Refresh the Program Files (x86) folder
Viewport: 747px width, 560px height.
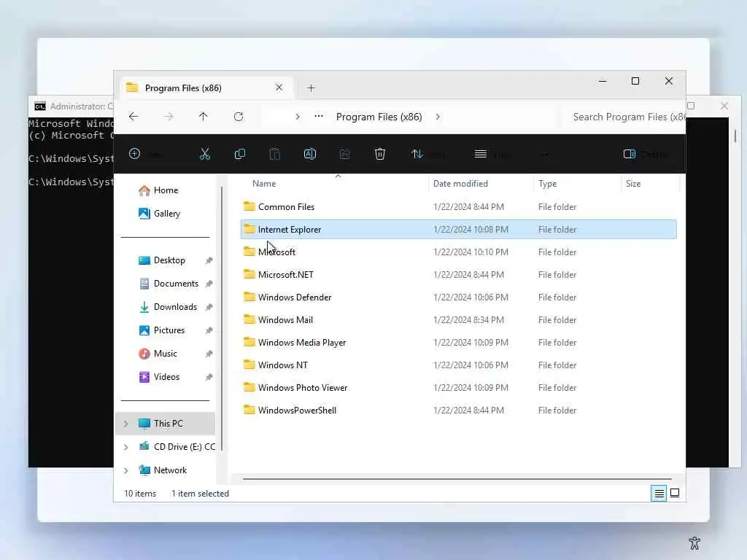239,117
